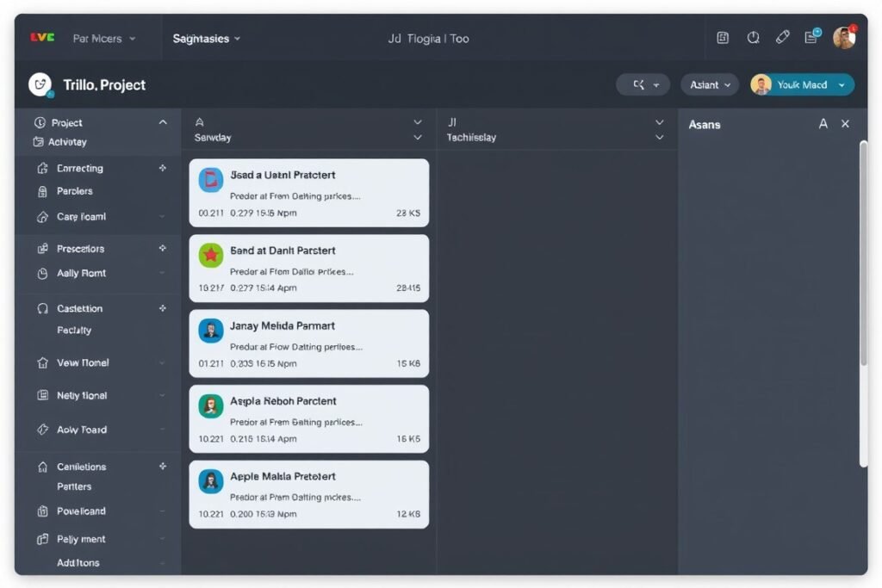The width and height of the screenshot is (882, 588).
Task: Click the Castettion headset icon
Action: [42, 308]
